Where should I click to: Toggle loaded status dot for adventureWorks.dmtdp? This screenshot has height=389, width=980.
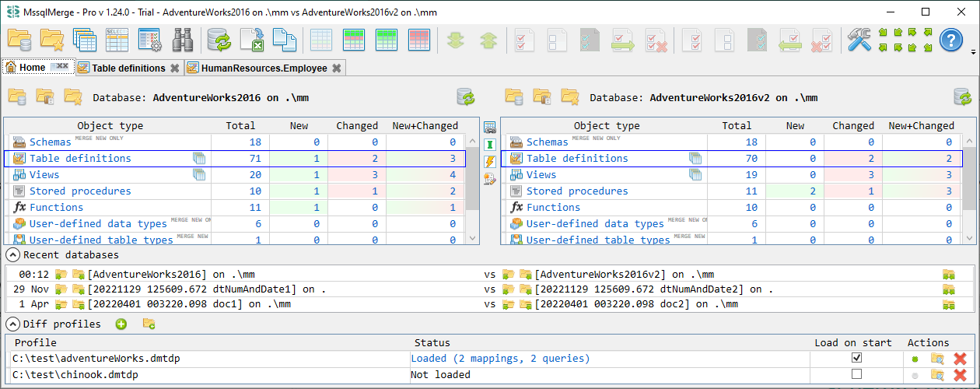pos(915,359)
